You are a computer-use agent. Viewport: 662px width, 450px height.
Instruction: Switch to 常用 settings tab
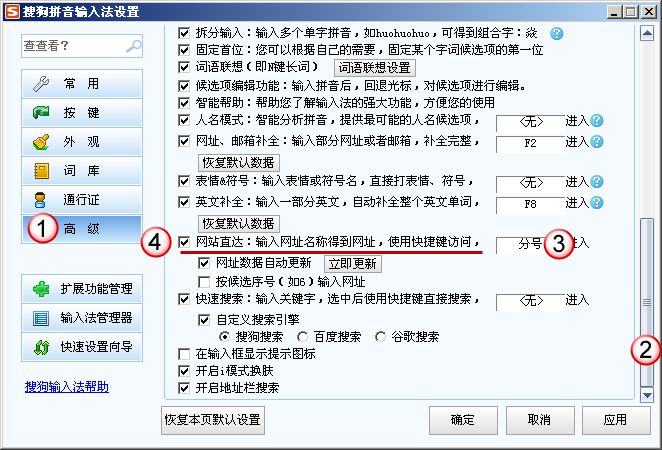82,84
